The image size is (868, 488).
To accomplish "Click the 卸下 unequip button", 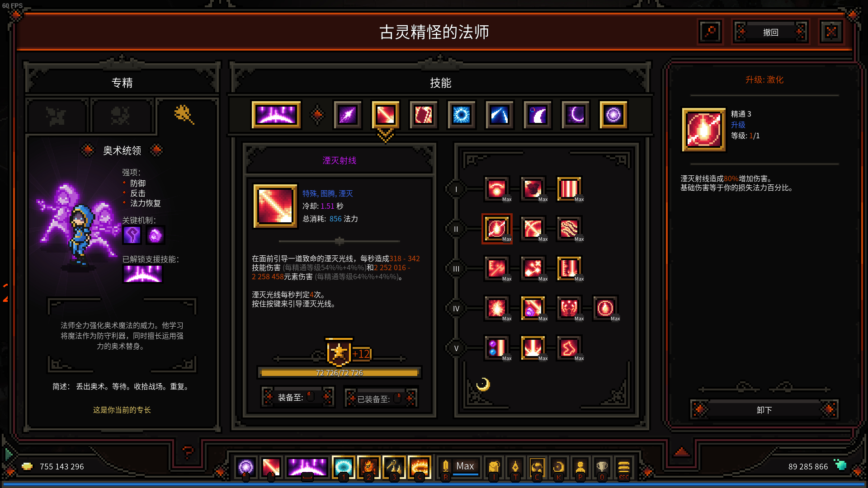I will (764, 410).
